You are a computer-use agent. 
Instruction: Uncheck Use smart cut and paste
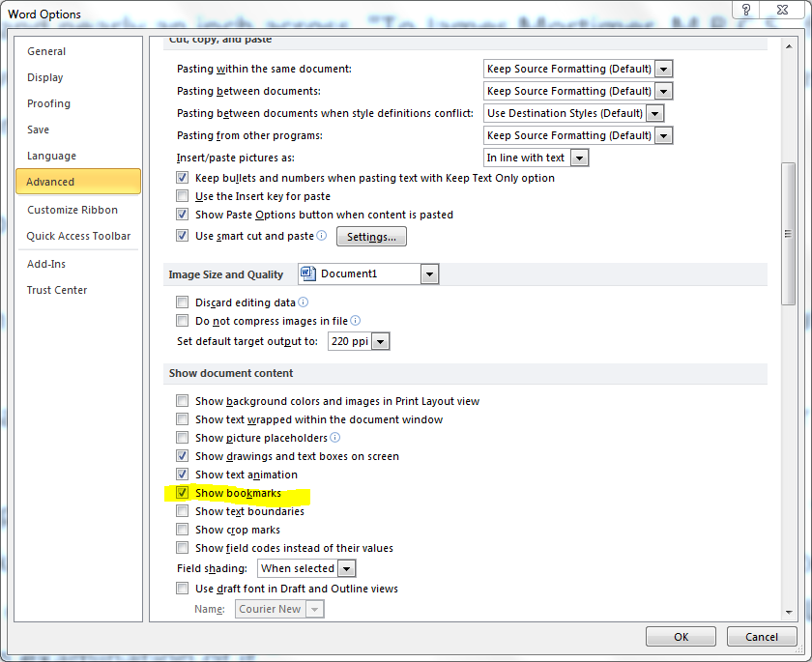(183, 236)
